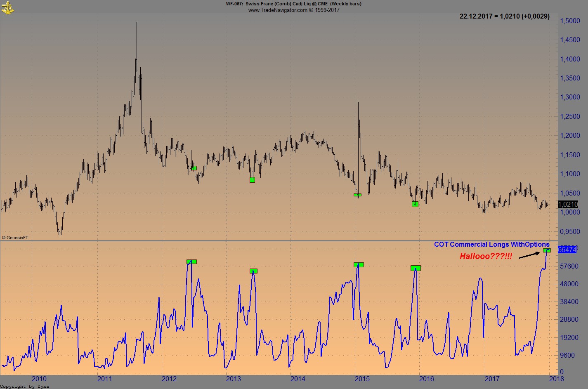The image size is (588, 389).
Task: Click the 1,2500 price axis label
Action: coord(570,117)
